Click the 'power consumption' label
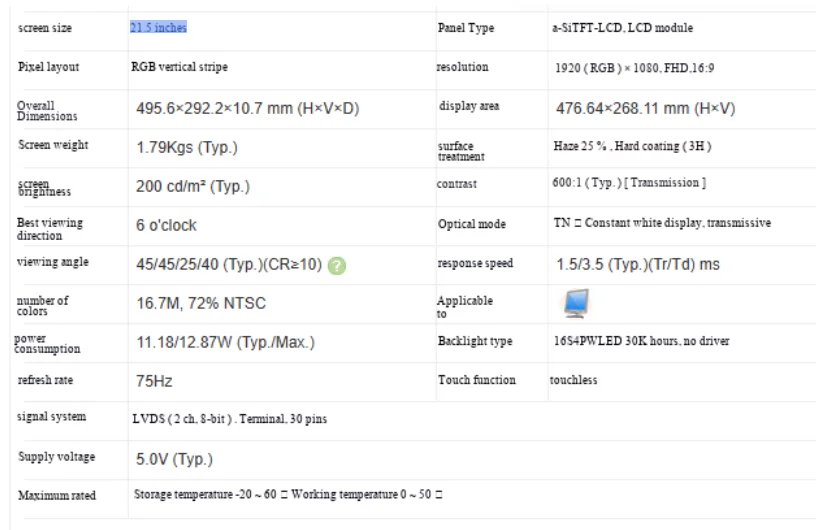 tap(47, 344)
